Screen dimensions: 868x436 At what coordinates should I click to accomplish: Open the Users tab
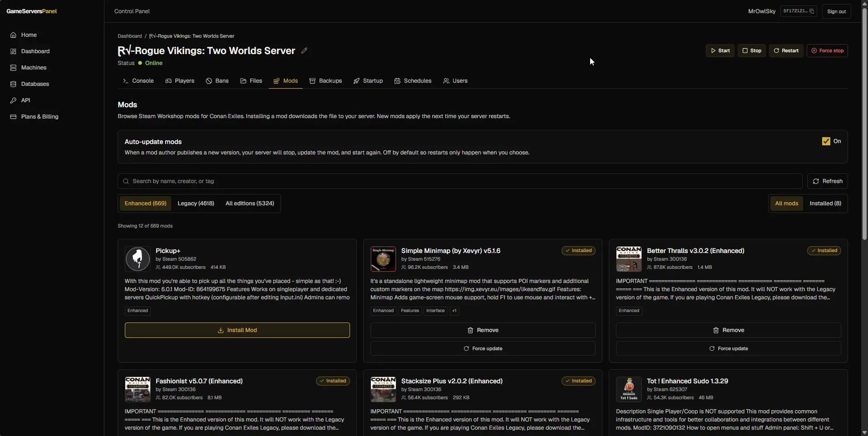[455, 81]
